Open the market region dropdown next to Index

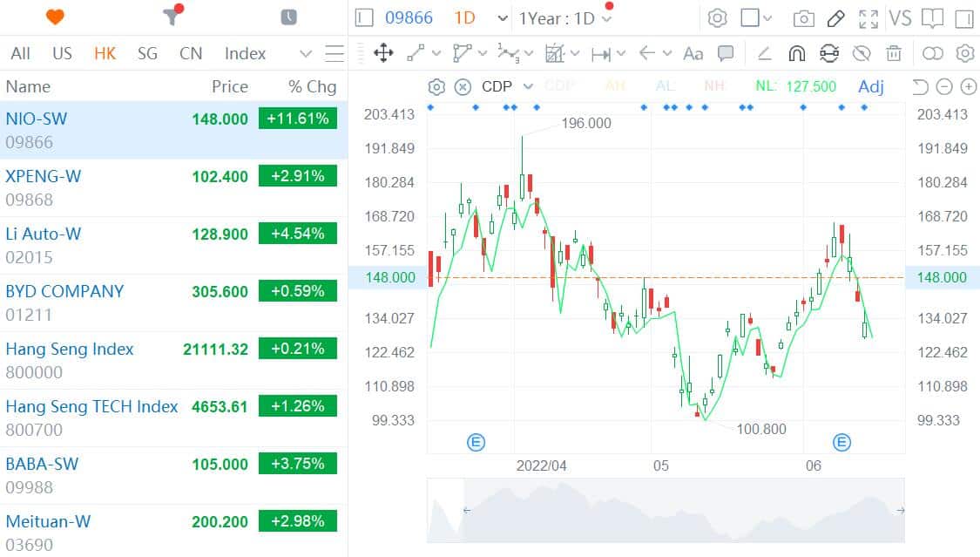point(305,53)
